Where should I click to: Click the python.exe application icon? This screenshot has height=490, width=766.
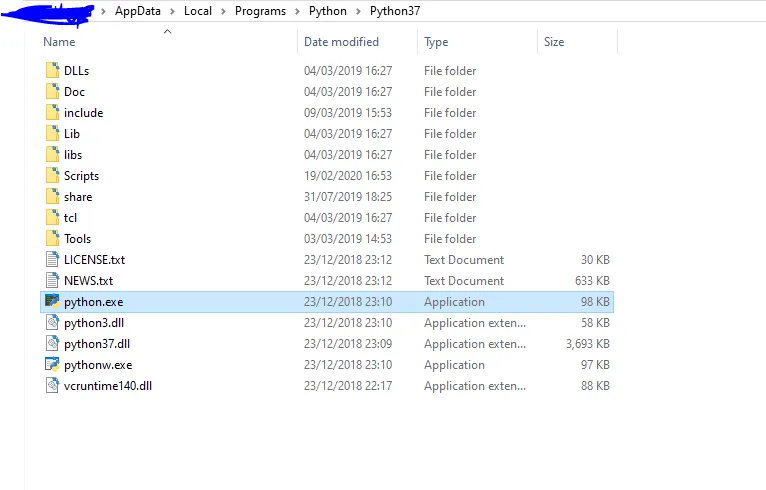[x=52, y=301]
